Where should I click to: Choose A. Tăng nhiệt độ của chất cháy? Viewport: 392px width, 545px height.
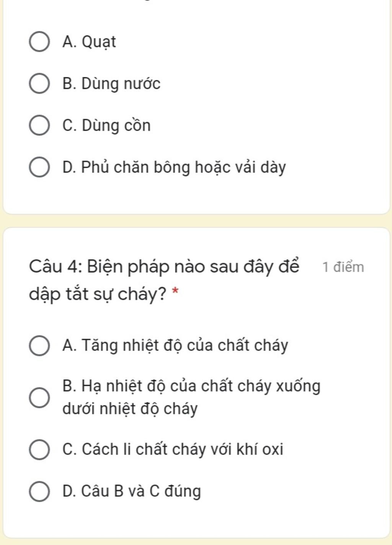point(39,346)
